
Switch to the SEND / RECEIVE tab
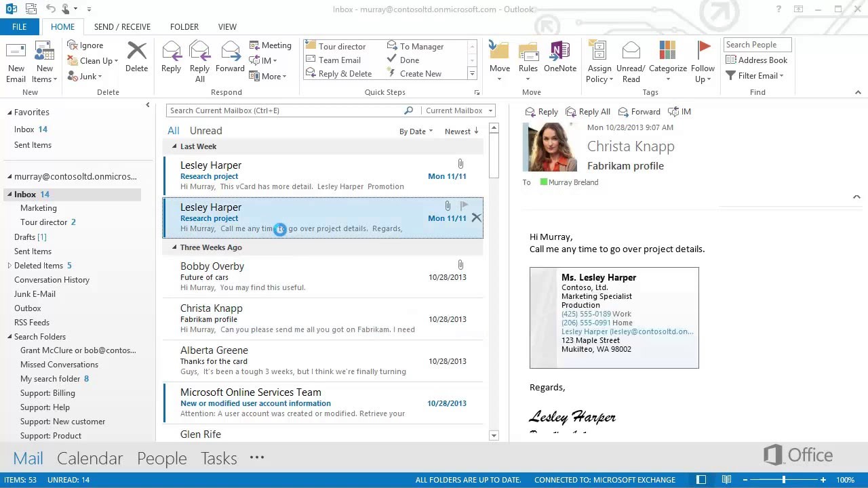pos(122,27)
